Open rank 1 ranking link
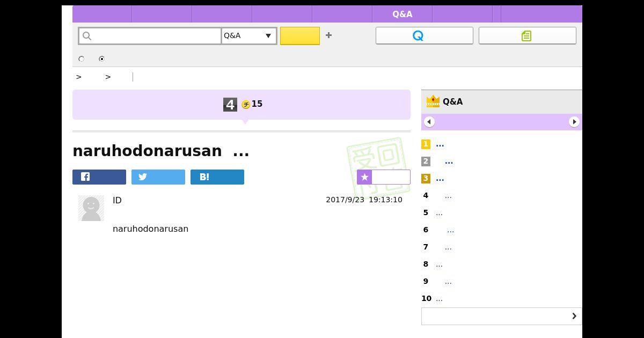 440,144
